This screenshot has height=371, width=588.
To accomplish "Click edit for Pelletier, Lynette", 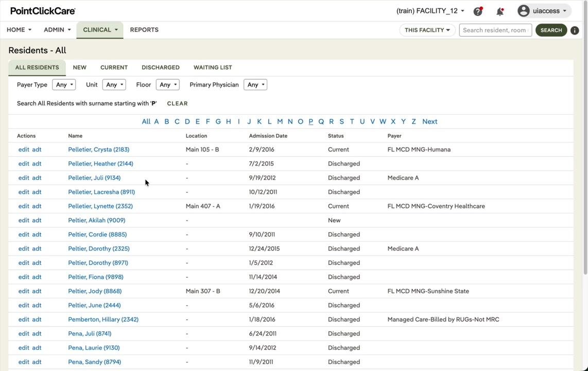I will point(24,206).
